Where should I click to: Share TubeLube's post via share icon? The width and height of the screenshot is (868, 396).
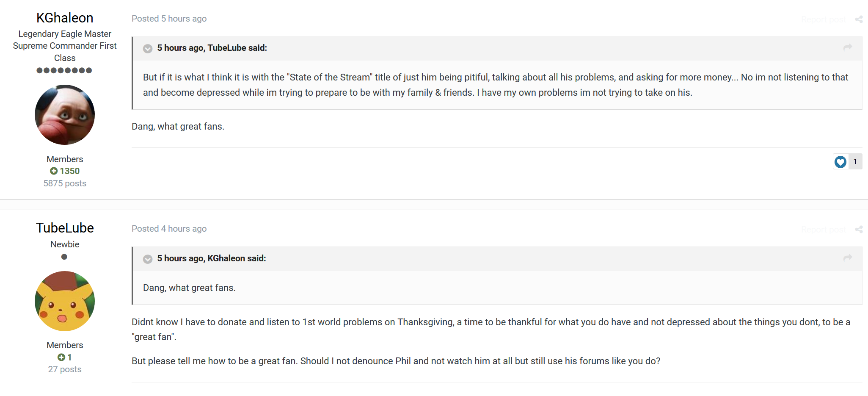[x=859, y=230]
